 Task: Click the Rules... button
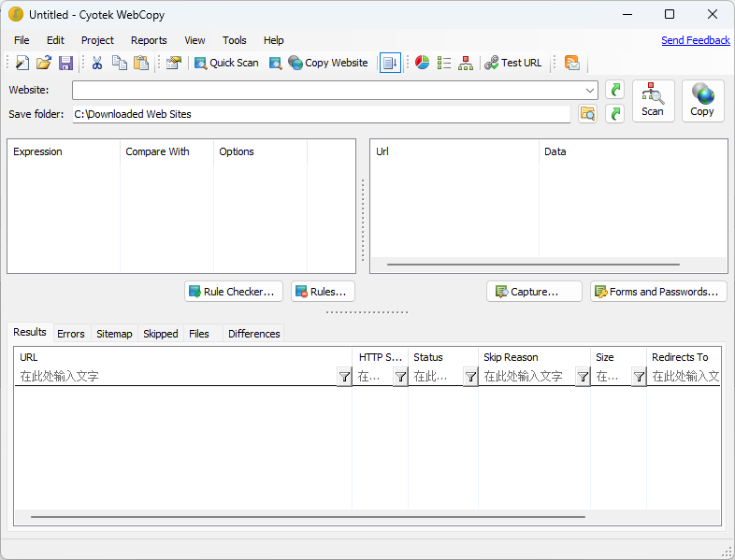click(323, 292)
